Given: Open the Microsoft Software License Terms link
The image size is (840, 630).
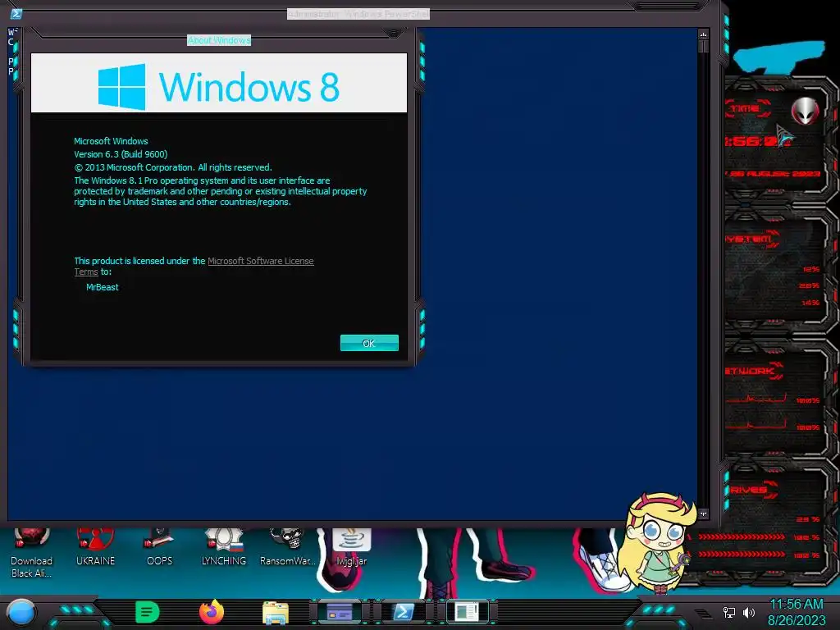Looking at the screenshot, I should coord(260,261).
